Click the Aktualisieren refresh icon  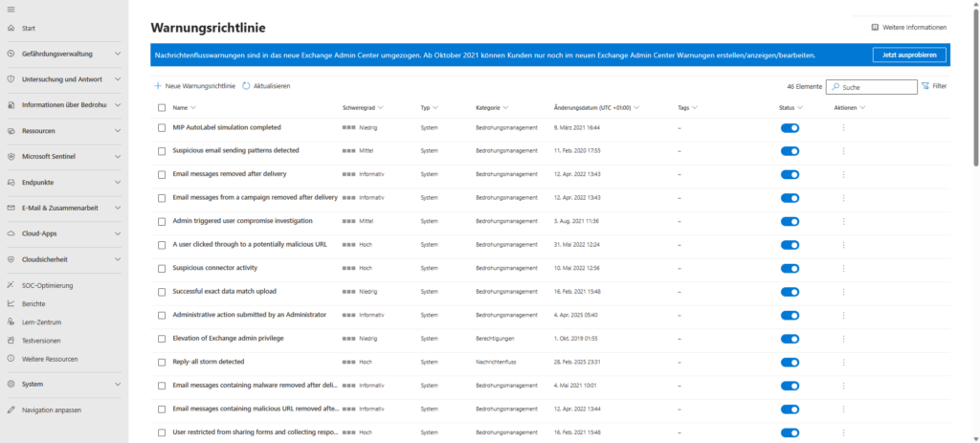246,86
